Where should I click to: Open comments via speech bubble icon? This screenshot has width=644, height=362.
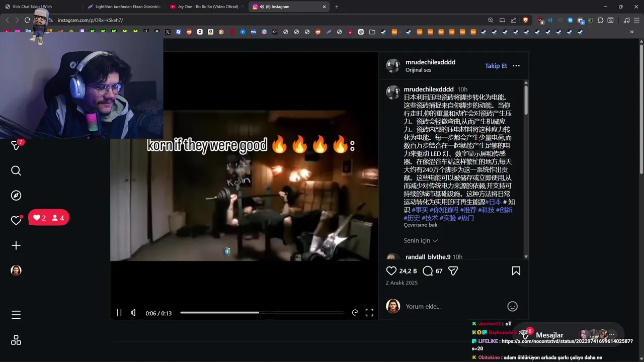tap(428, 271)
